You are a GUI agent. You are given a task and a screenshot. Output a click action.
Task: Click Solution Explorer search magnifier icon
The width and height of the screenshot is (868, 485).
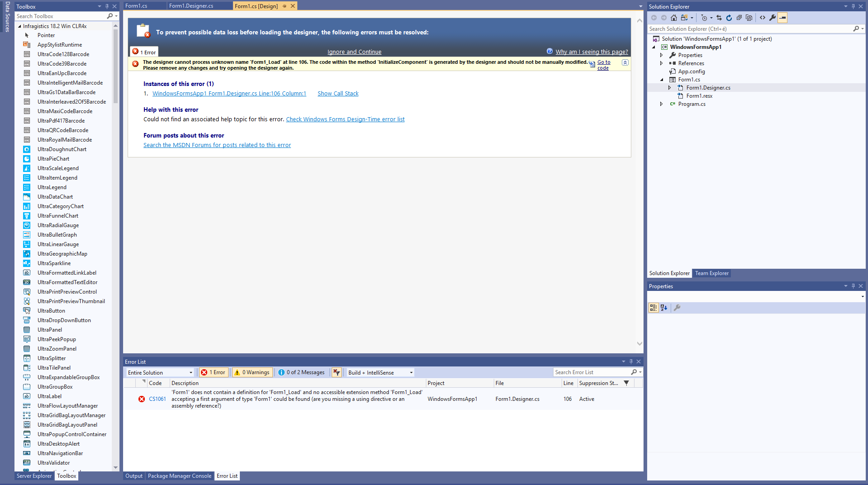[x=856, y=29]
